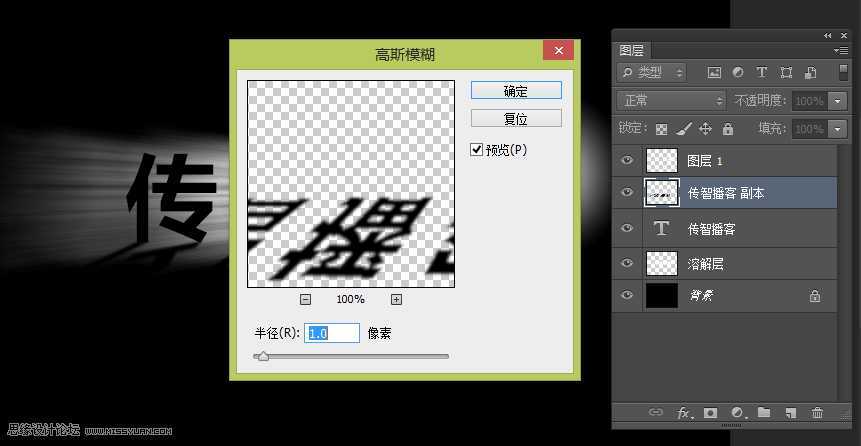Screen dimensions: 861x446
Task: Select the 图层 1 layer name
Action: pyautogui.click(x=705, y=161)
